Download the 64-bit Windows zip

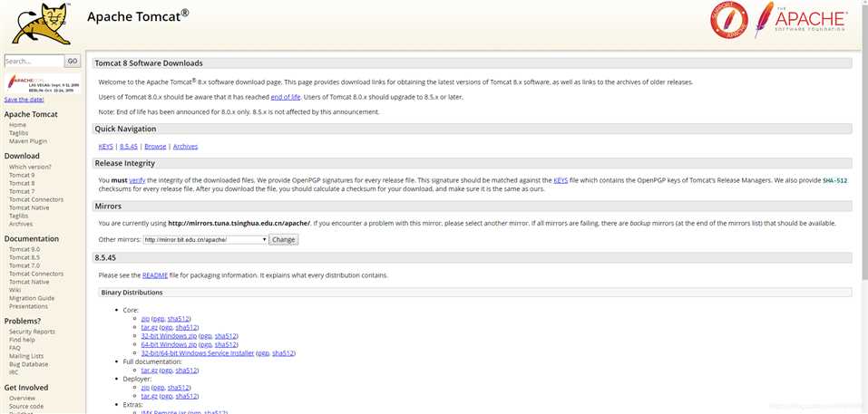point(169,344)
